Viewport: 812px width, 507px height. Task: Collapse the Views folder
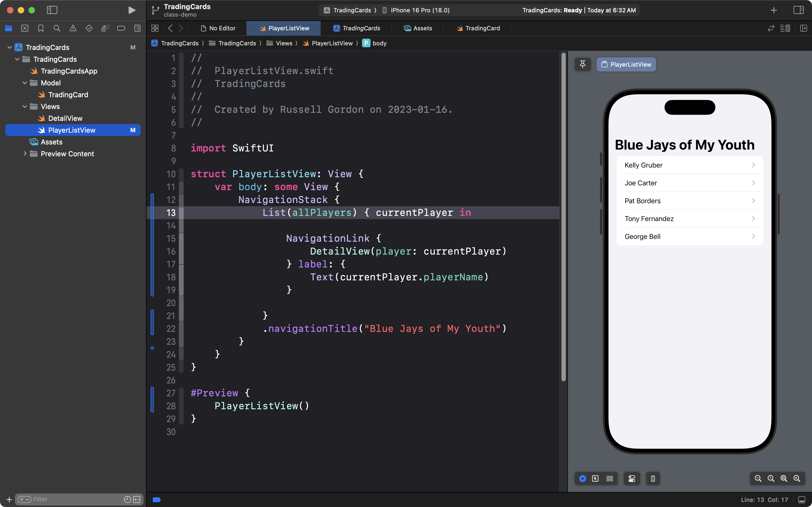click(24, 106)
